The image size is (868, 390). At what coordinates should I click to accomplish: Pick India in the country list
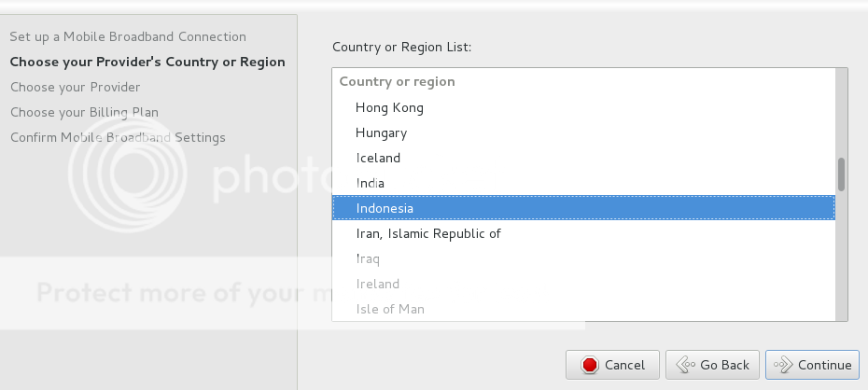pos(370,183)
